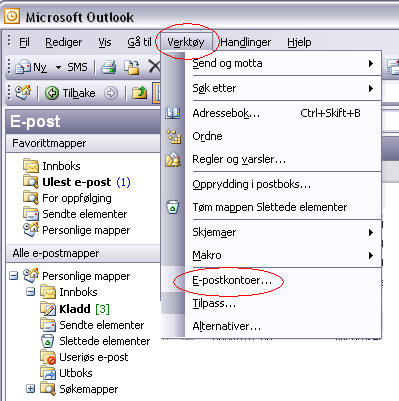Click the Outlook Today home icon

point(23,92)
